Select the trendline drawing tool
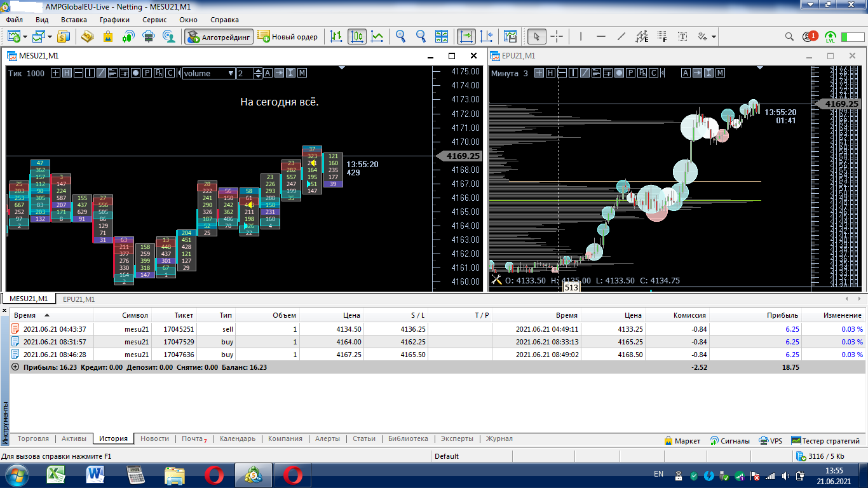The width and height of the screenshot is (868, 488). pyautogui.click(x=621, y=37)
